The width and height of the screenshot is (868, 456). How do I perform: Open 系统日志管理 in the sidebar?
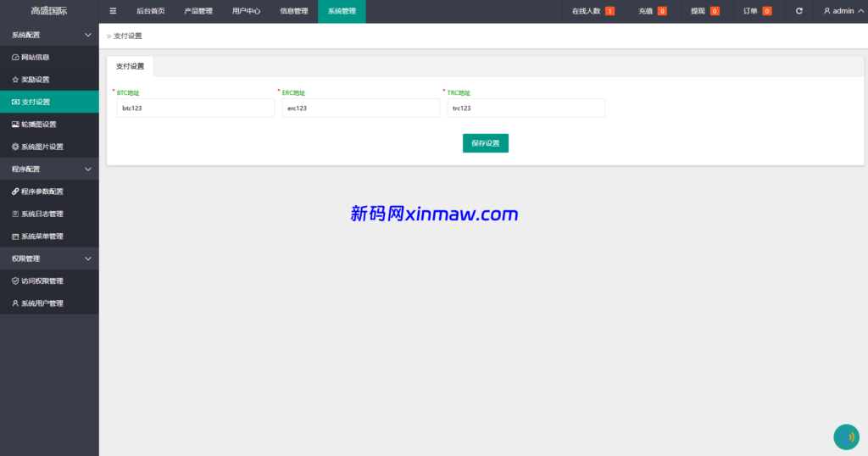(49, 214)
